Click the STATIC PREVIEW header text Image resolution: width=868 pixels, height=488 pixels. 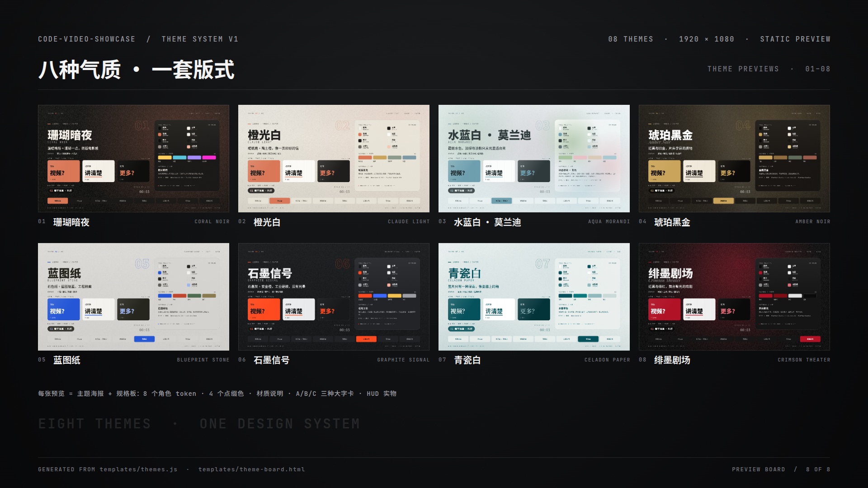coord(795,39)
